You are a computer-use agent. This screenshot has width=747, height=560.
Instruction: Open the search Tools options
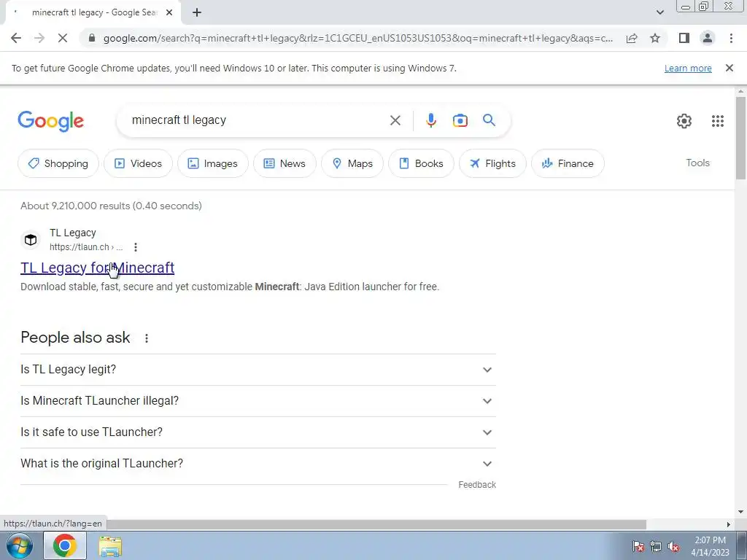pos(697,163)
